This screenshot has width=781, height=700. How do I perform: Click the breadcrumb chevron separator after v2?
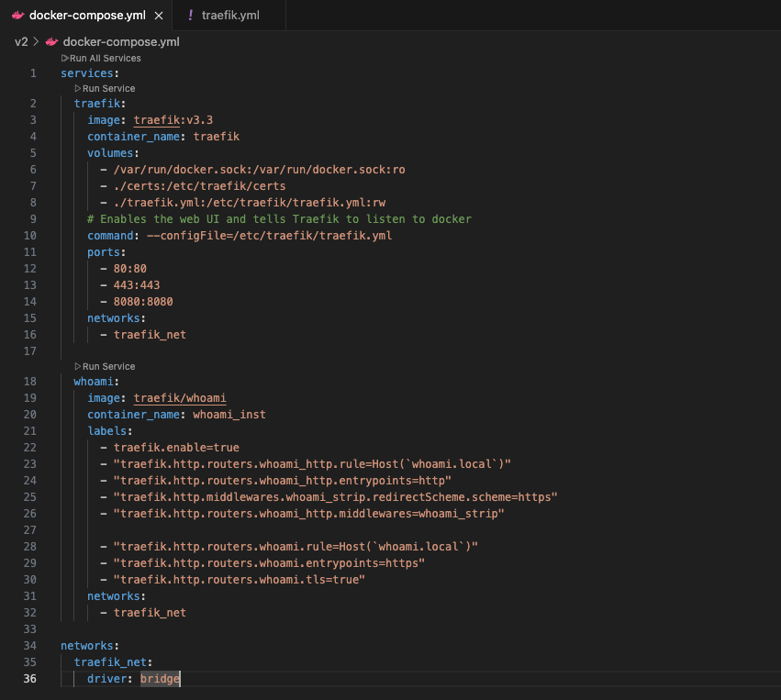(36, 42)
